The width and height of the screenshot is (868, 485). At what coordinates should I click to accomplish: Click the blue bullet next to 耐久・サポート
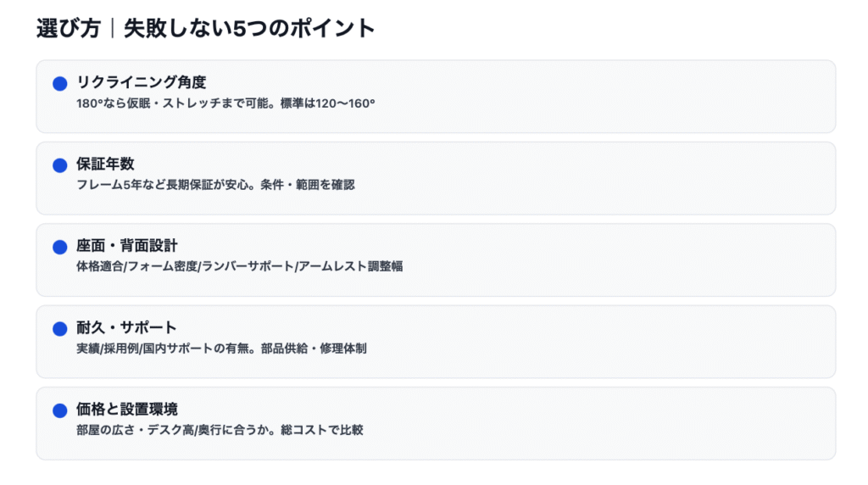(x=59, y=329)
